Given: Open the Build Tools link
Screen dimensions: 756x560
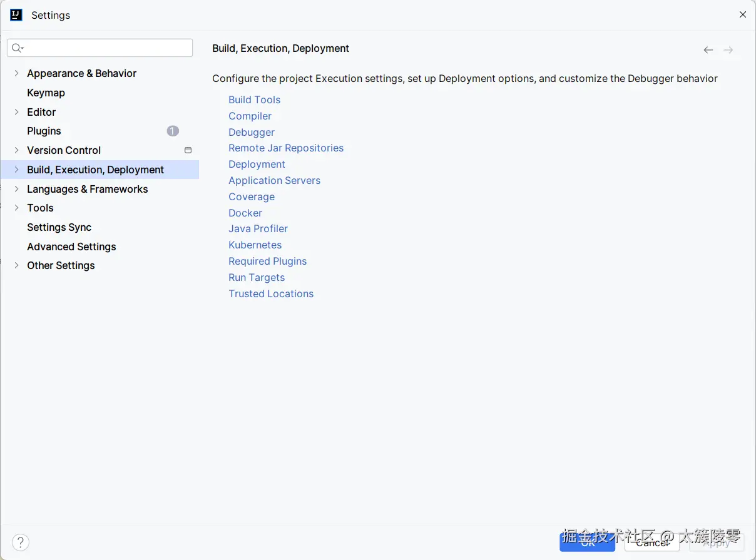Looking at the screenshot, I should point(254,99).
